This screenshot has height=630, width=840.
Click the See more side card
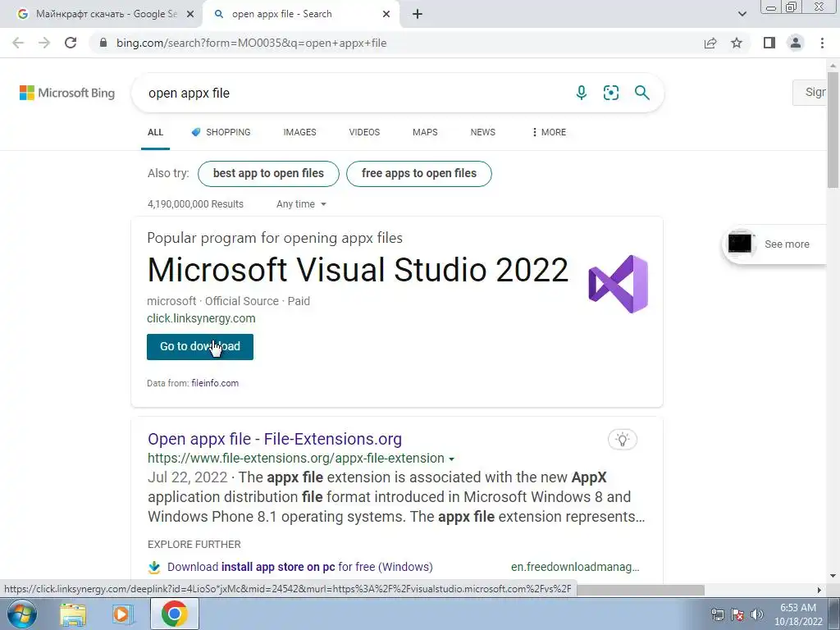[x=774, y=244]
